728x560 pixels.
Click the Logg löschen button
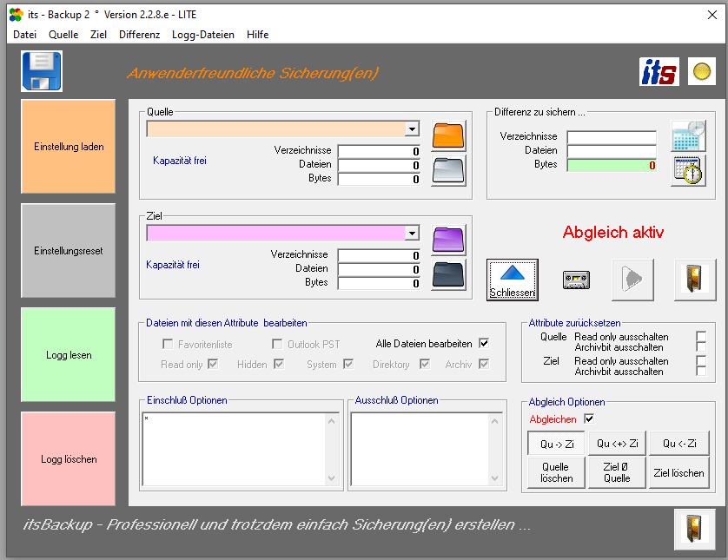pos(69,459)
